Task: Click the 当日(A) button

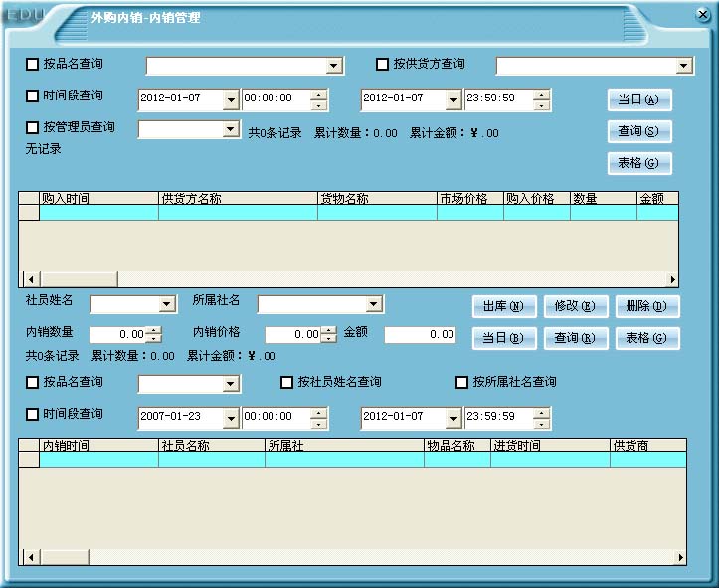Action: click(x=639, y=99)
